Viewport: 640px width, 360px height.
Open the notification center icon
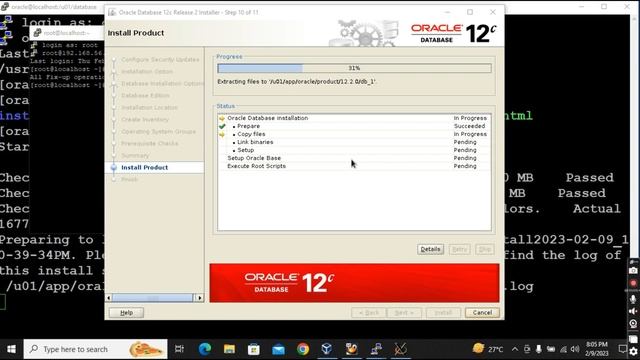[622, 349]
